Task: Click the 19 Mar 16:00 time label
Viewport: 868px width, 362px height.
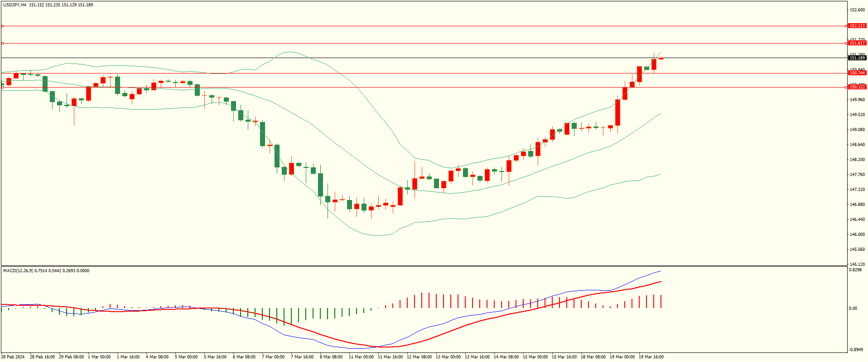Action: click(x=651, y=357)
